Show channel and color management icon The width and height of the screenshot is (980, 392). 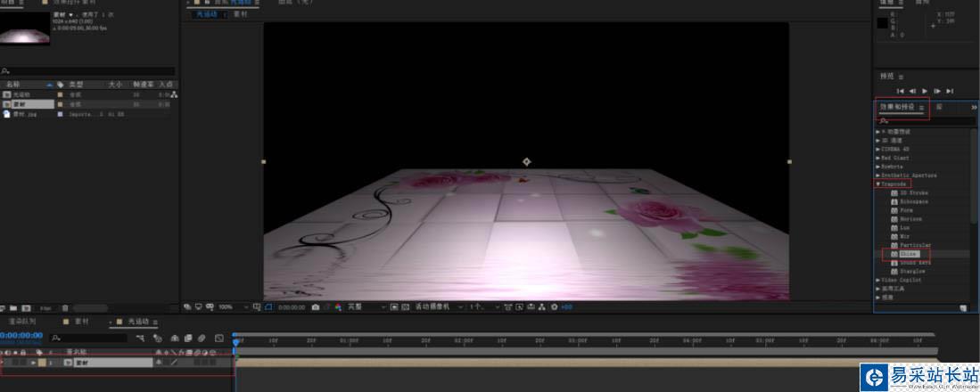[x=338, y=307]
